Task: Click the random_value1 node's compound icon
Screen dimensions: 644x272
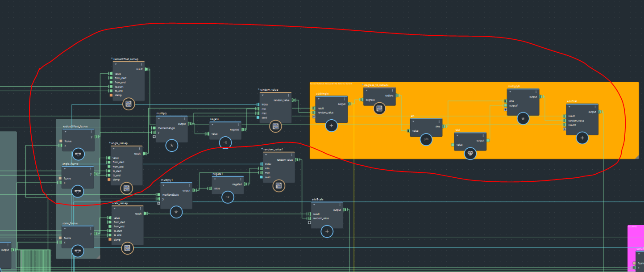Action: (278, 186)
